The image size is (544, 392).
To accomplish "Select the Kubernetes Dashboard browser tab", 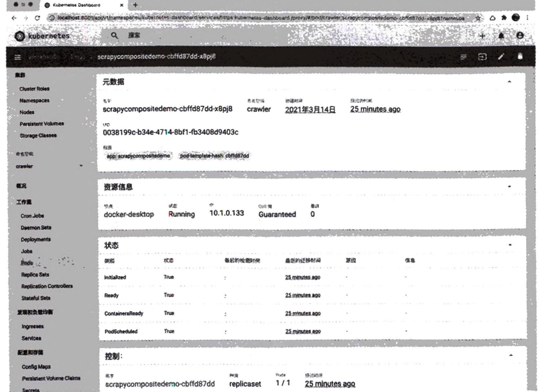I will [x=84, y=5].
